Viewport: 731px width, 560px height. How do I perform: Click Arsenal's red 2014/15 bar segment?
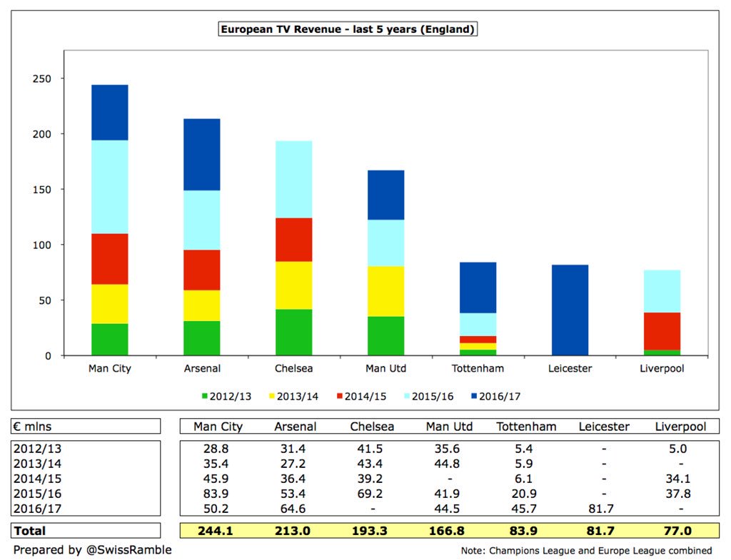(x=202, y=270)
